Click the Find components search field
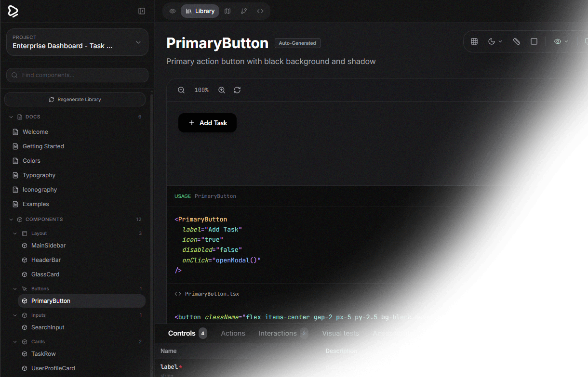The height and width of the screenshot is (377, 588). pyautogui.click(x=77, y=75)
